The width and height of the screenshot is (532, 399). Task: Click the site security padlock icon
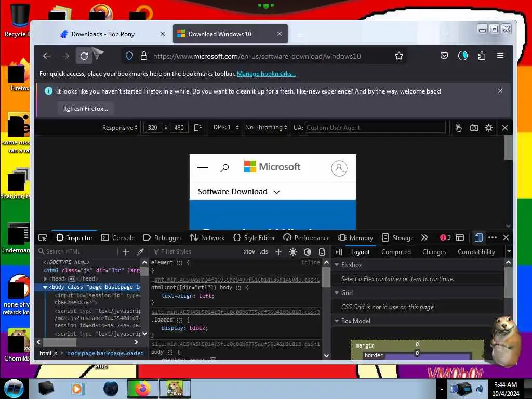[144, 56]
